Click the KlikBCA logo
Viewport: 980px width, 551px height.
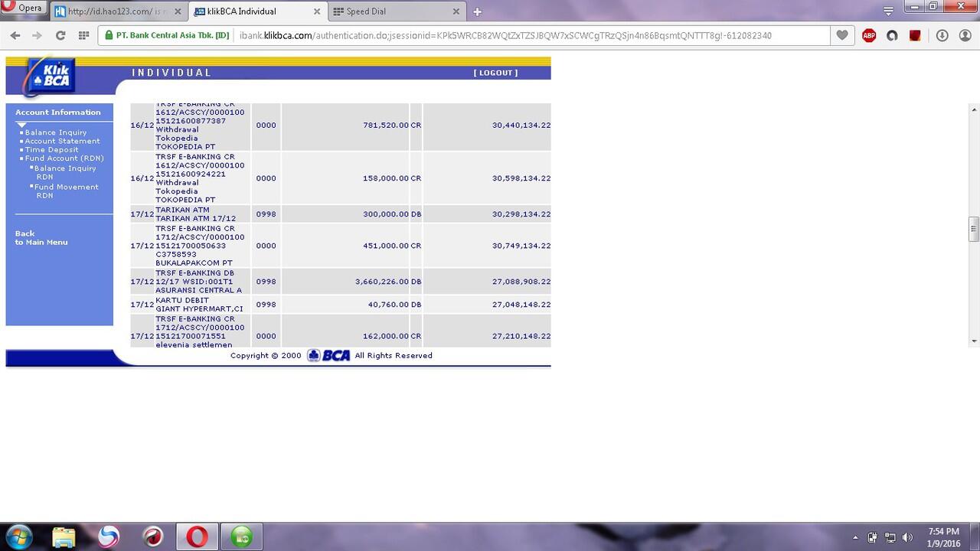point(50,77)
